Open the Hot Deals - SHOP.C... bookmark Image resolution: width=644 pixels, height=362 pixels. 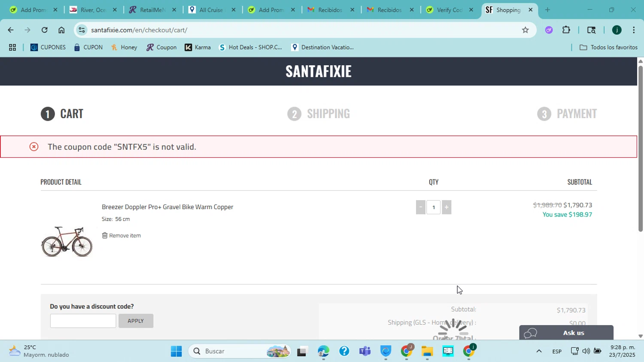pyautogui.click(x=251, y=48)
